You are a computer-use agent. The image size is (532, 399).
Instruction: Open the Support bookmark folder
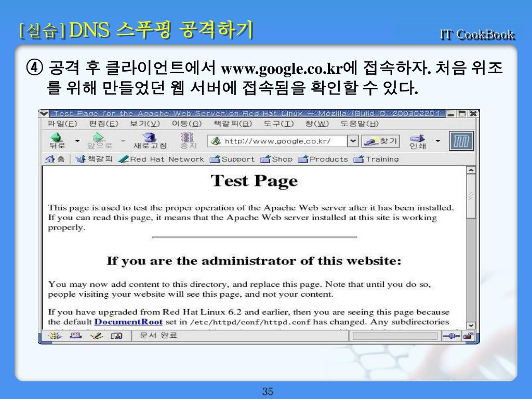(x=232, y=159)
